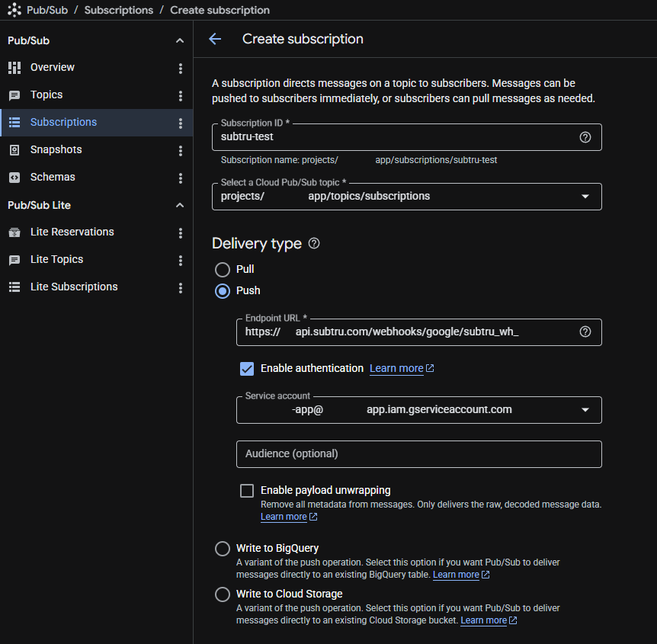Open more options for Lite Reservations

(181, 233)
